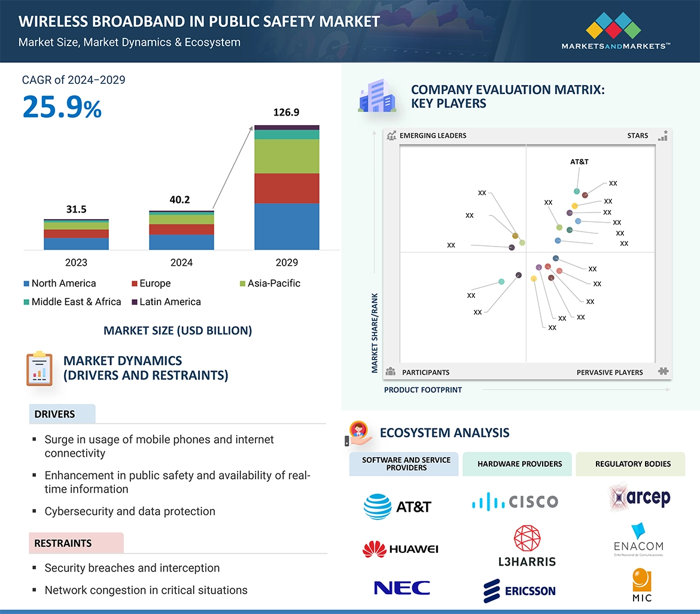
Task: Open the Regulatory Bodies tab
Action: pyautogui.click(x=632, y=464)
